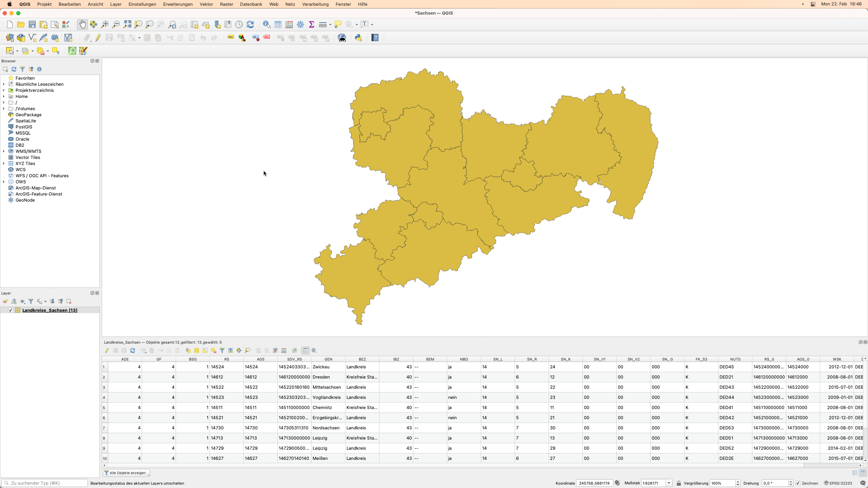Expand the Räumliche Lesezeichen tree node

tap(4, 84)
